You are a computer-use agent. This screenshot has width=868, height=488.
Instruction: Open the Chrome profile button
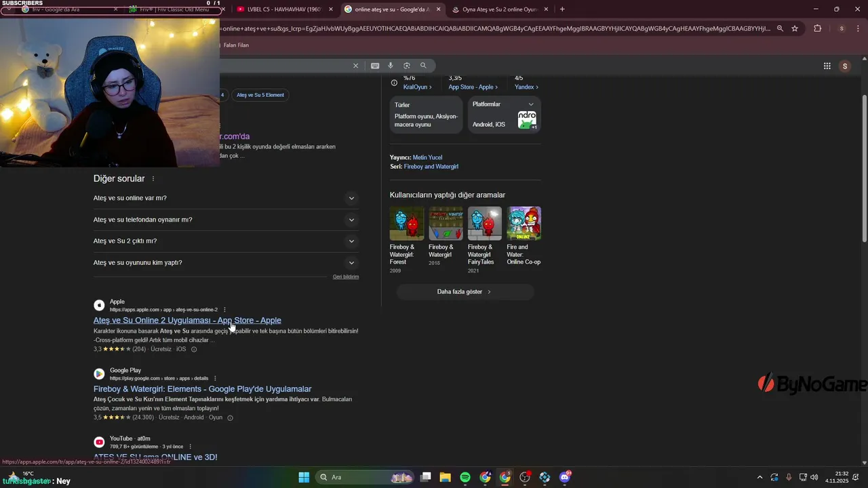tap(842, 28)
